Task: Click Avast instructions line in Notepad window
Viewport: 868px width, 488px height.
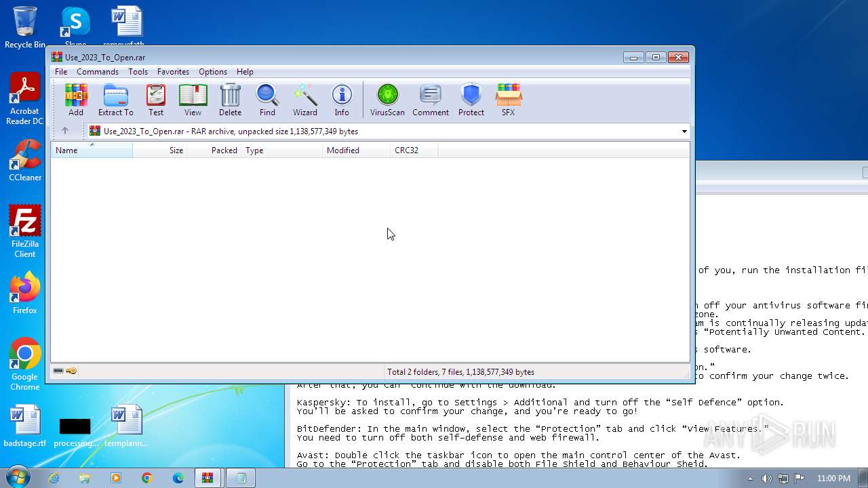Action: click(518, 455)
